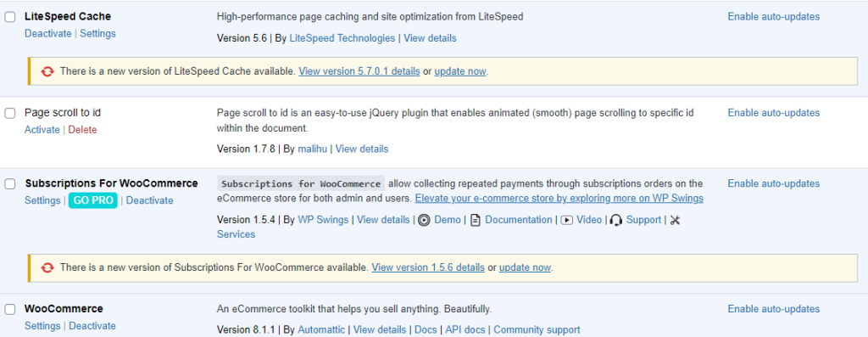
Task: Click the LiteSpeed Cache update notice refresh icon
Action: pyautogui.click(x=48, y=71)
